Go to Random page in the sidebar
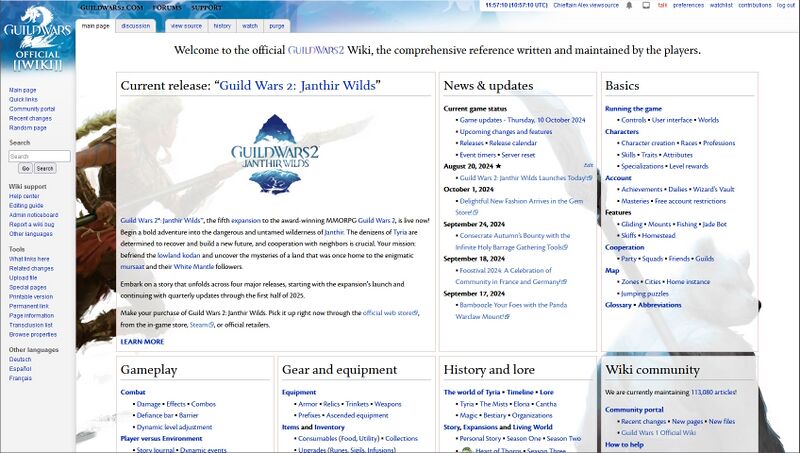800x453 pixels. coord(28,128)
